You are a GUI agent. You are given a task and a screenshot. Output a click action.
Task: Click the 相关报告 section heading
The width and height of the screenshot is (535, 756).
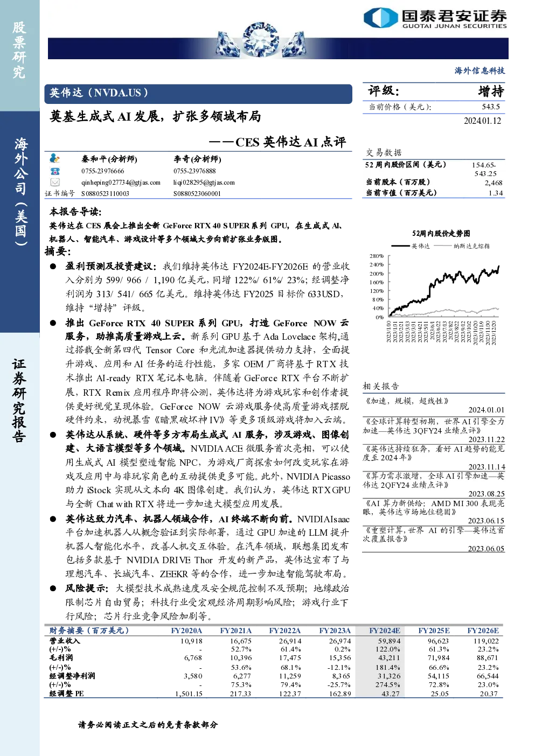click(381, 387)
